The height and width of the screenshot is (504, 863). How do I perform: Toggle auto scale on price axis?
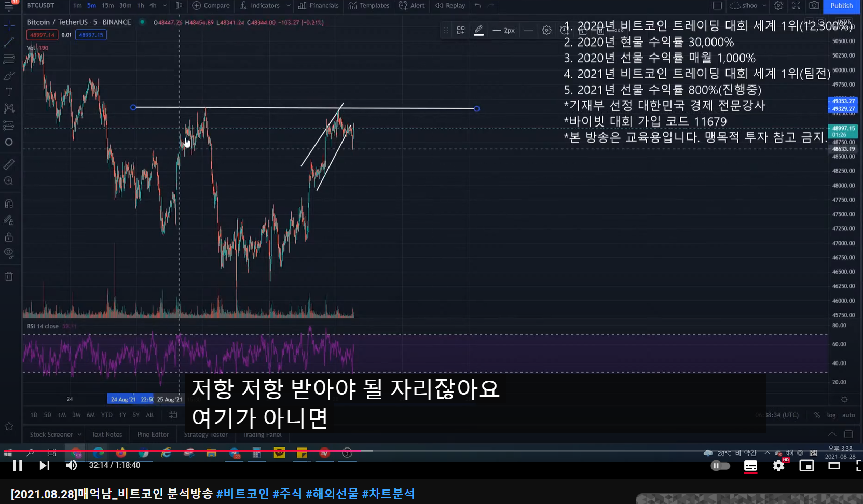tap(848, 415)
